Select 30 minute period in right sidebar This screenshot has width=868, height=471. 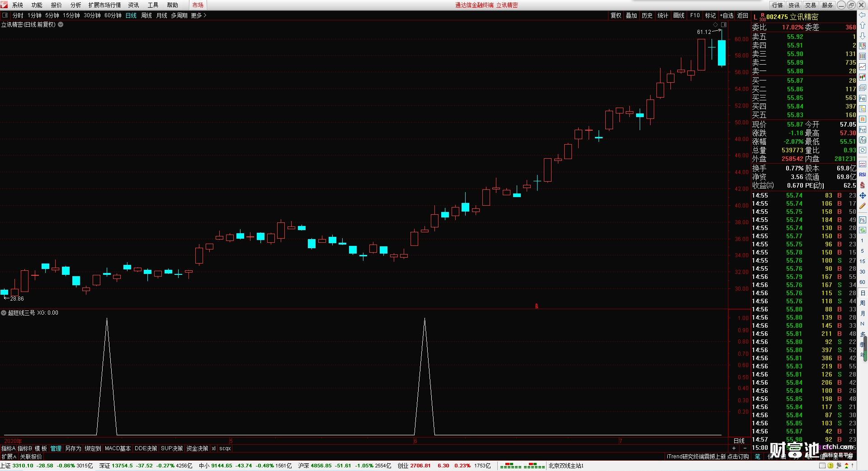[863, 272]
